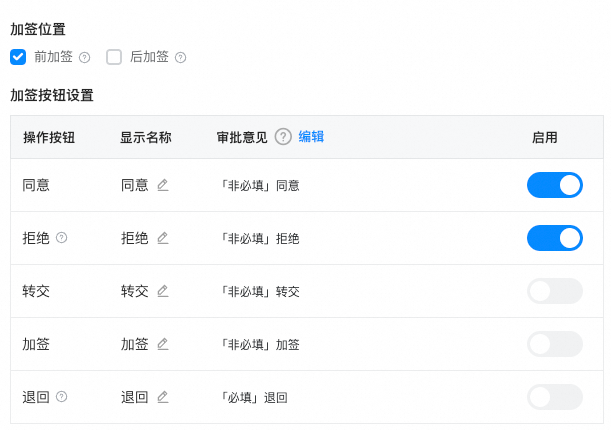Click the 编辑 link in 审批意见 column
Screen dimensions: 611x430
pos(311,137)
